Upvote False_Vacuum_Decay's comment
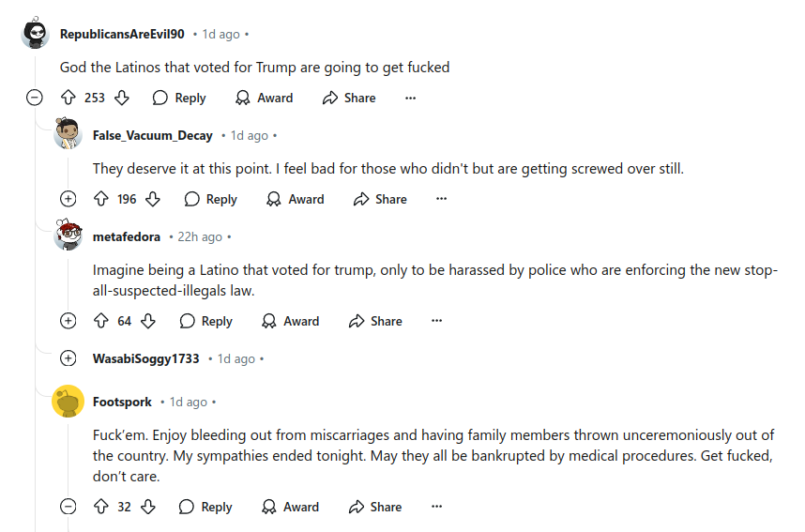Screen dimensions: 805x532 (101, 199)
